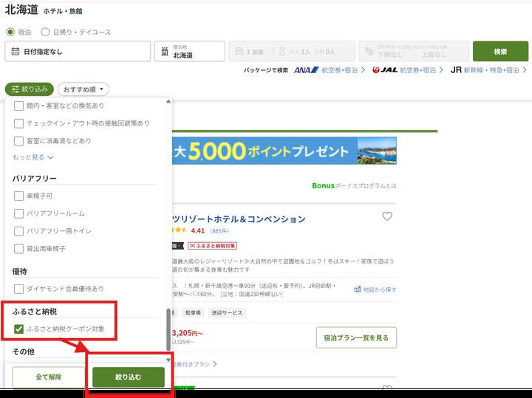The image size is (532, 398).
Task: Check the バリアフリー用トイレ checkbox
Action: (x=18, y=231)
